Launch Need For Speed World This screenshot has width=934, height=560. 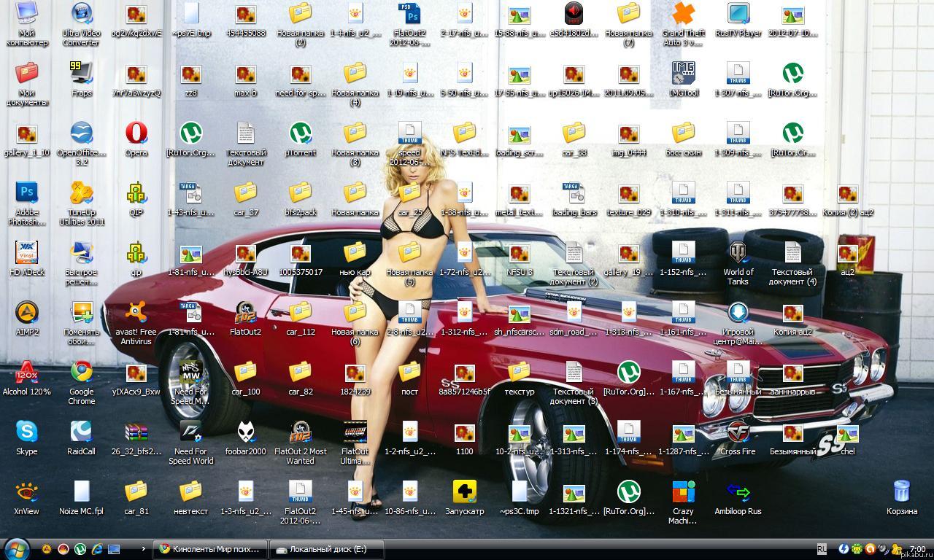coord(191,442)
